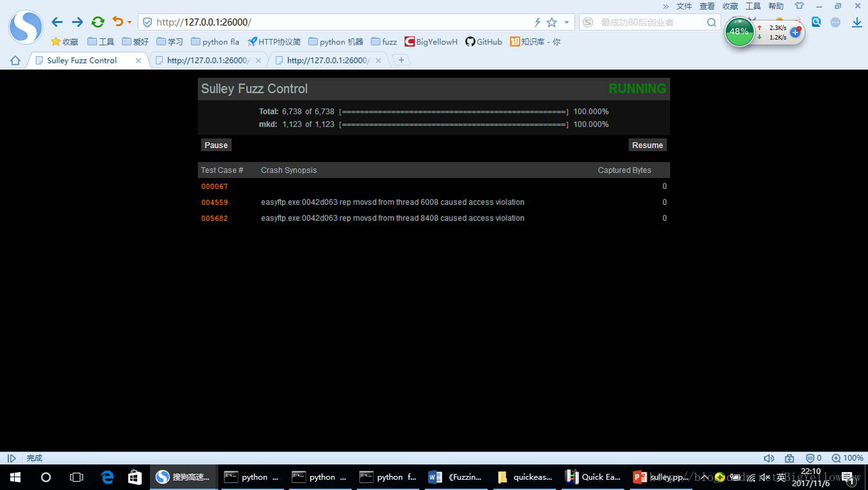
Task: Open the 学习 bookmark folder
Action: pyautogui.click(x=170, y=42)
